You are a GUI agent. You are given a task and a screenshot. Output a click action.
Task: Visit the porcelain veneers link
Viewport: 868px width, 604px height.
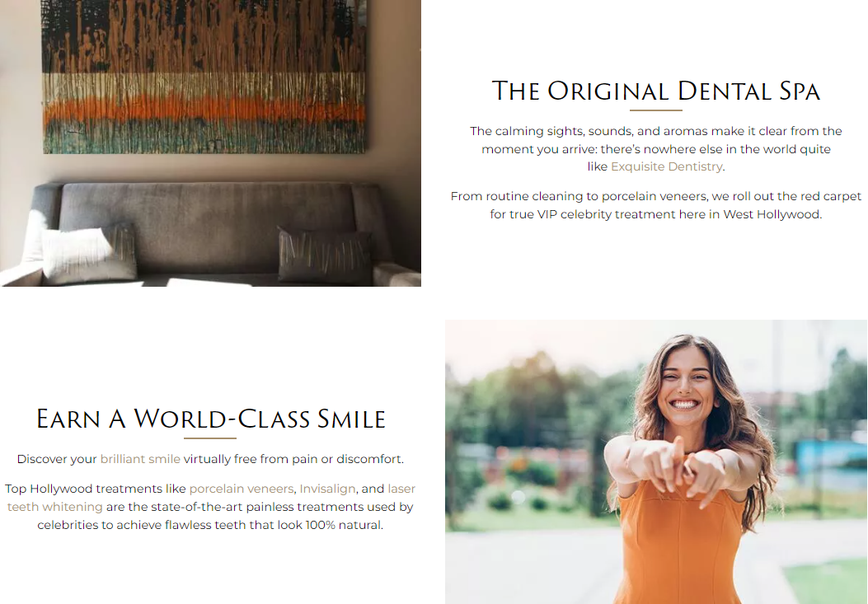coord(242,489)
